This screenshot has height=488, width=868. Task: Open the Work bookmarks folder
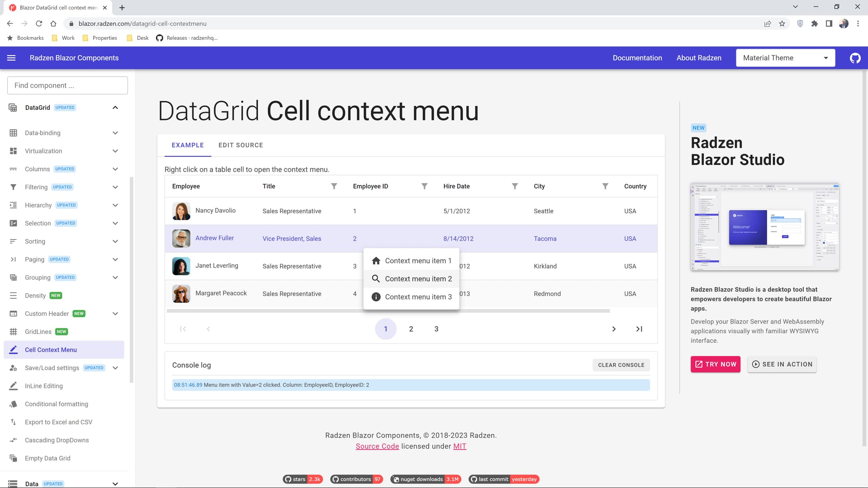63,38
